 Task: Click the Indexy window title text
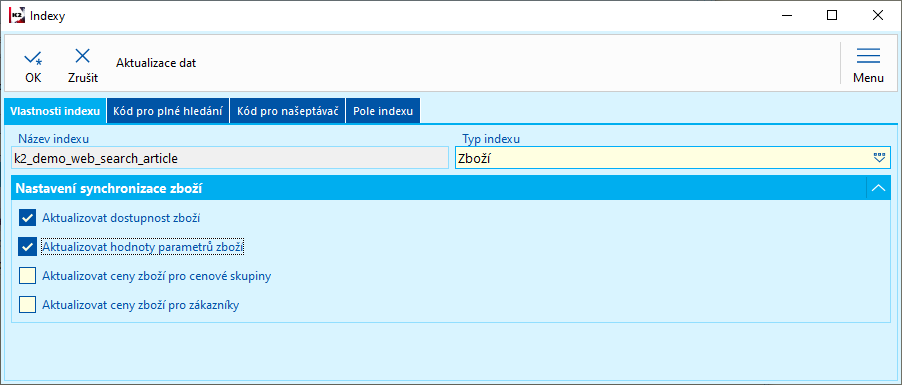click(47, 16)
